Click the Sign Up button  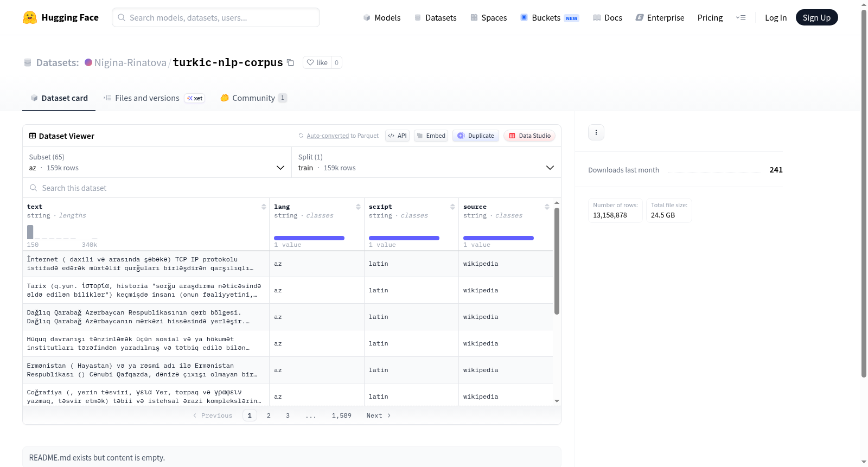tap(816, 17)
